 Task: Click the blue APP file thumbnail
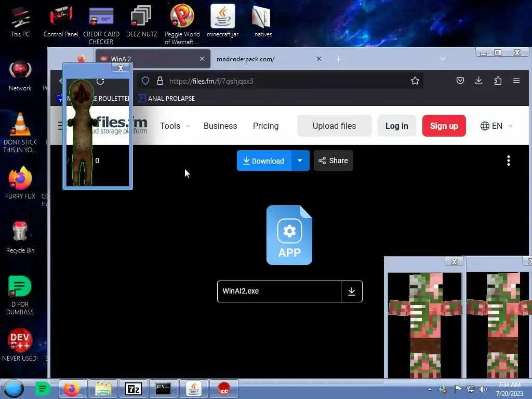tap(289, 235)
